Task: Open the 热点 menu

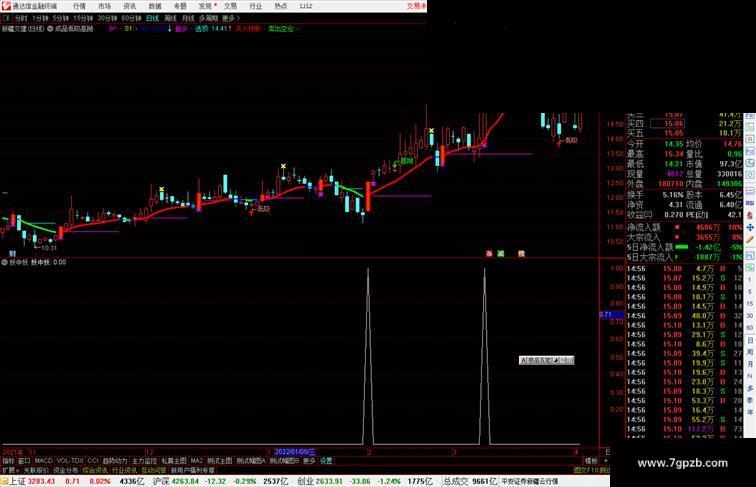Action: click(x=281, y=6)
